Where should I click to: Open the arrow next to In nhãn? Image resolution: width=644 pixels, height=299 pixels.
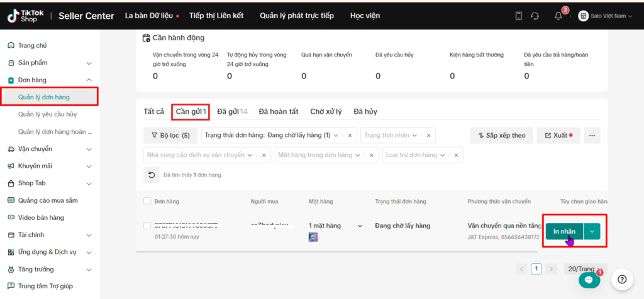click(x=592, y=231)
